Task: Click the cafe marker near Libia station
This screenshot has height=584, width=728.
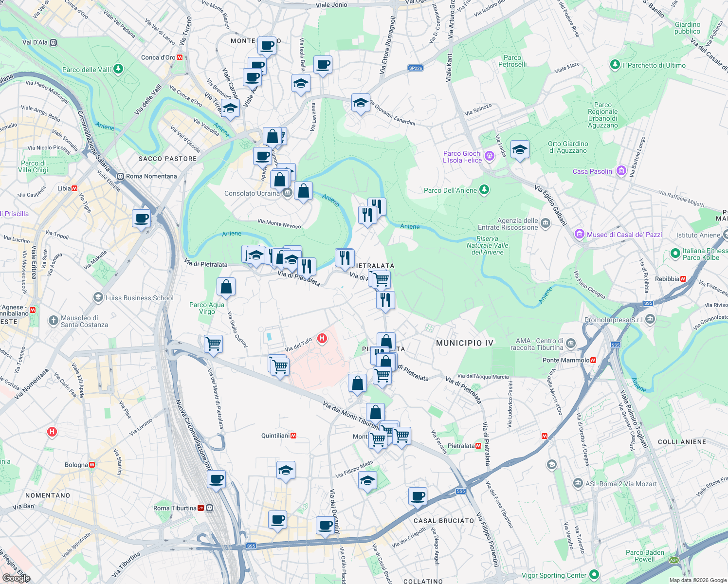Action: click(x=141, y=219)
